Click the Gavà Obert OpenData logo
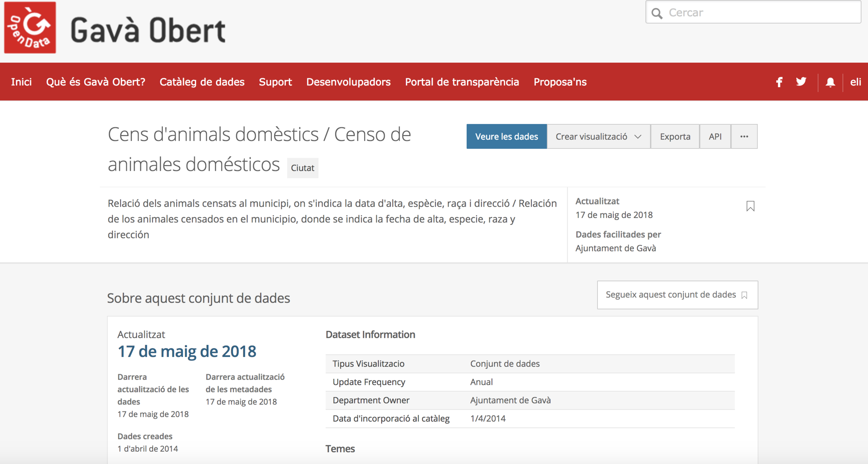868x464 pixels. 30,28
